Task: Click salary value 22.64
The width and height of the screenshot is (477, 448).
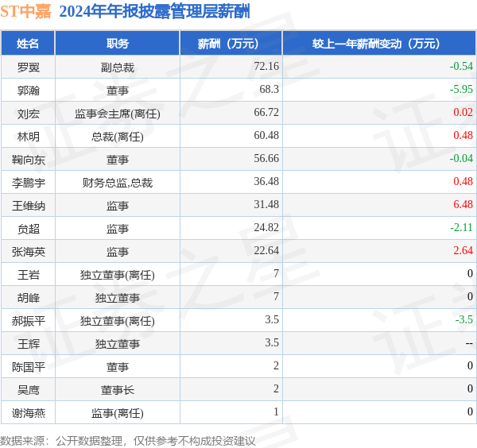Action: pyautogui.click(x=266, y=250)
